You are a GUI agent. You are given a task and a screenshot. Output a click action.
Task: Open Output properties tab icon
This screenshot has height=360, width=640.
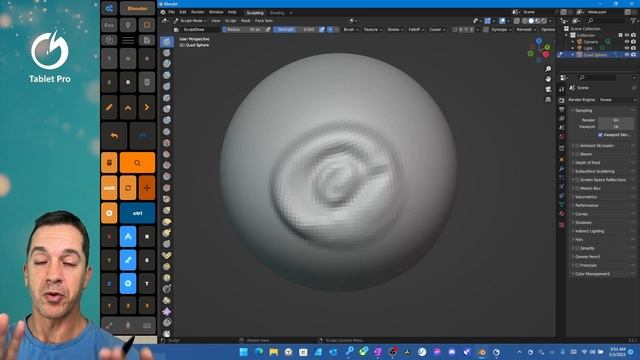[562, 109]
